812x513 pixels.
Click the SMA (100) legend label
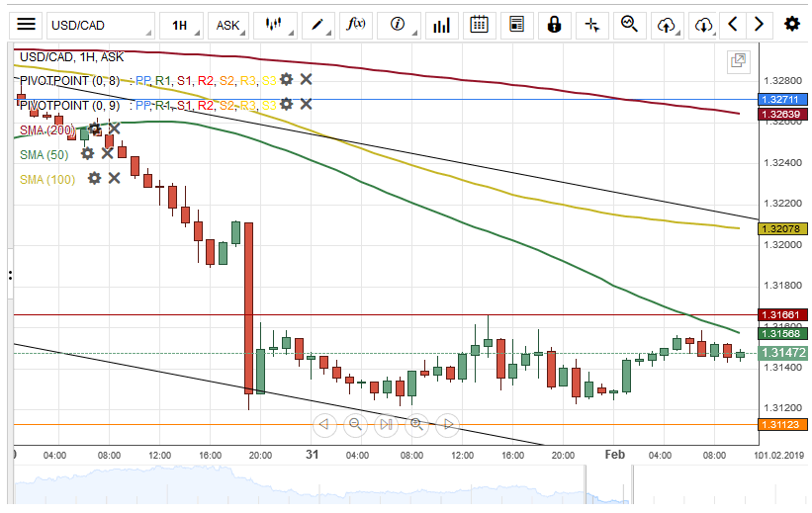click(47, 180)
